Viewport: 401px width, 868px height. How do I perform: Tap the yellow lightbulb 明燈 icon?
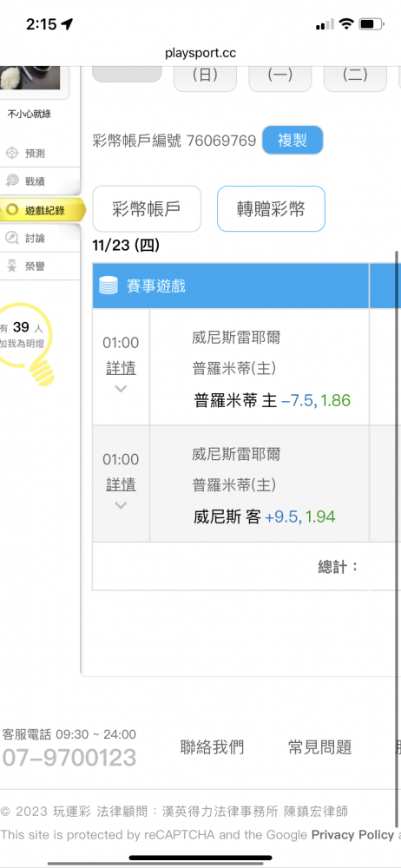pos(27,343)
